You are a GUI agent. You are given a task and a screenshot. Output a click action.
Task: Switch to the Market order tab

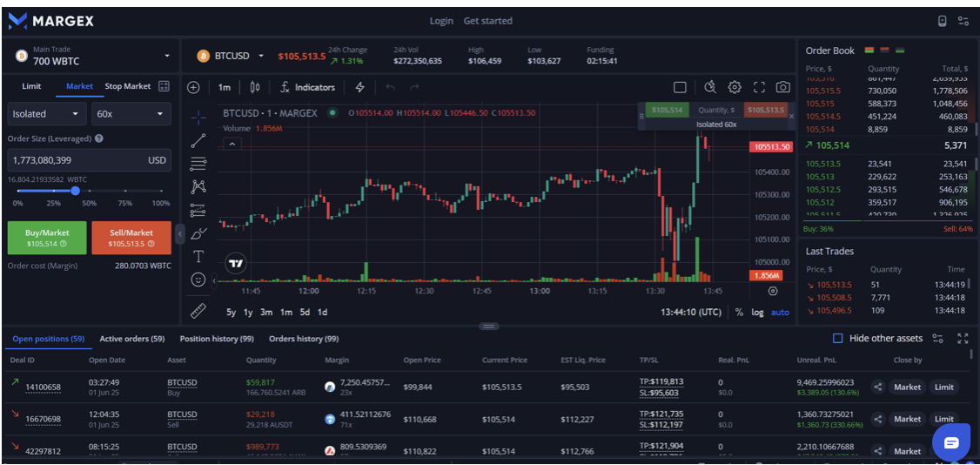pyautogui.click(x=79, y=86)
